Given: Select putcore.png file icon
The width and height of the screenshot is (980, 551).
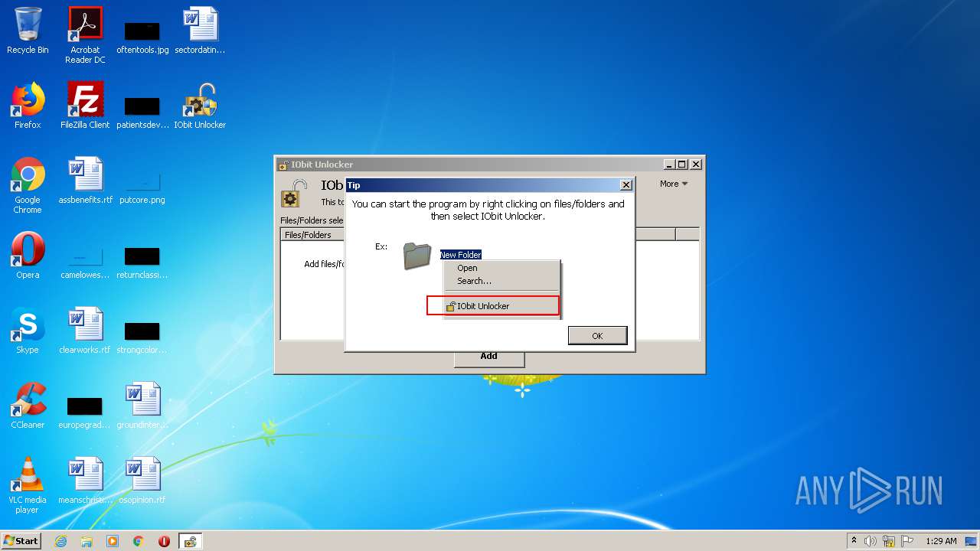Looking at the screenshot, I should click(x=142, y=185).
